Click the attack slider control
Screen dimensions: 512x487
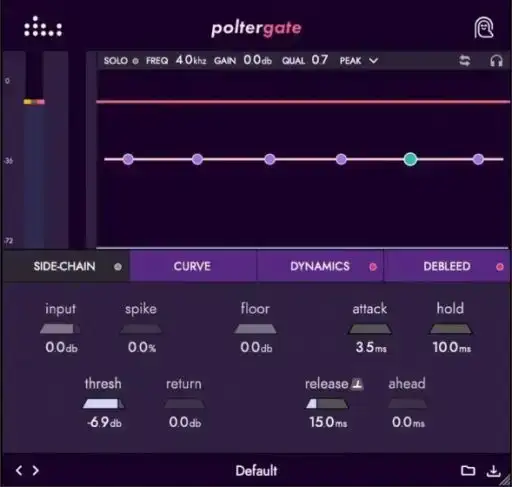(x=370, y=329)
